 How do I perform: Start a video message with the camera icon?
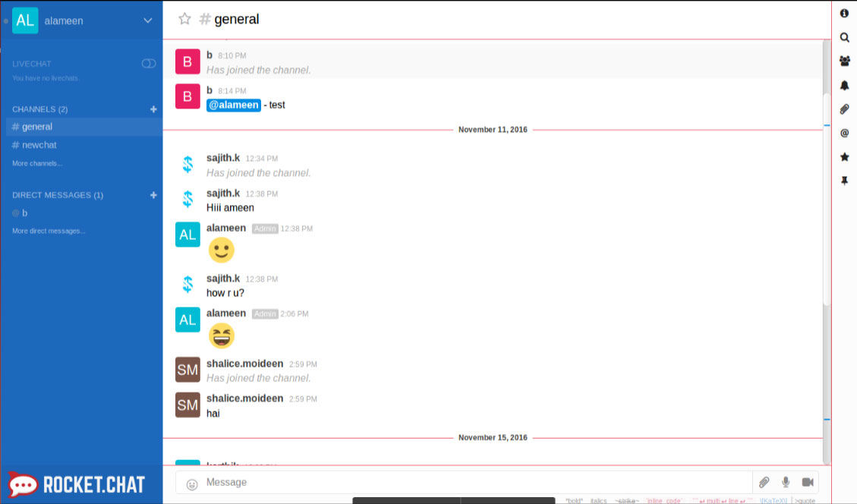coord(808,482)
